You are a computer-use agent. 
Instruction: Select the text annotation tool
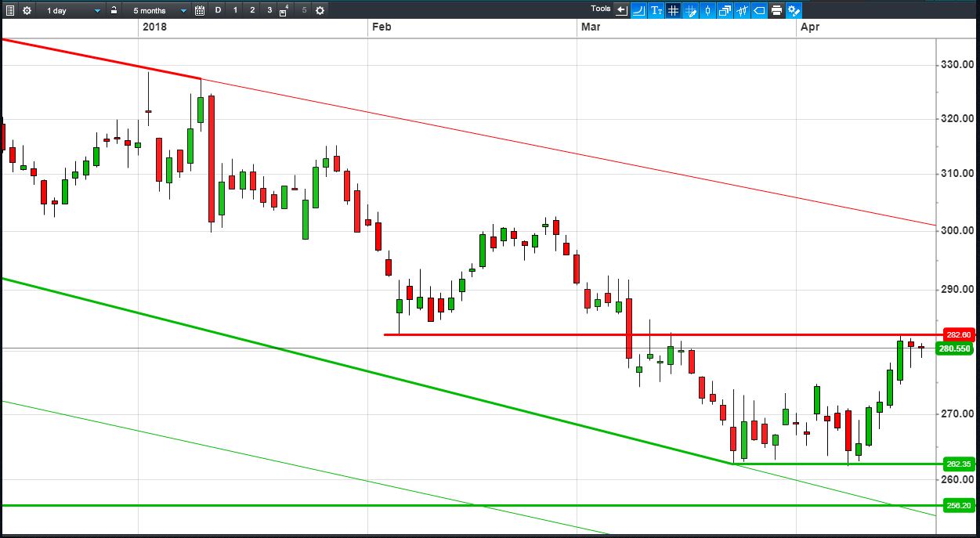[x=656, y=10]
